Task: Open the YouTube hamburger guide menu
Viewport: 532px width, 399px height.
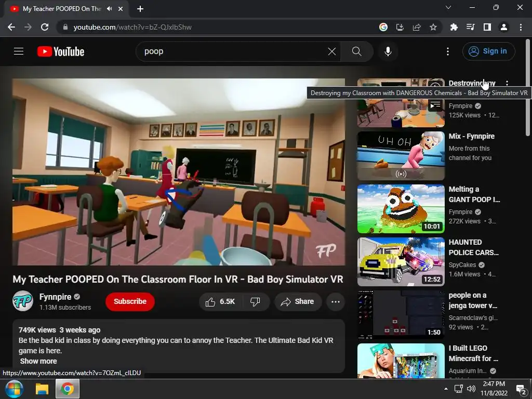Action: [19, 51]
